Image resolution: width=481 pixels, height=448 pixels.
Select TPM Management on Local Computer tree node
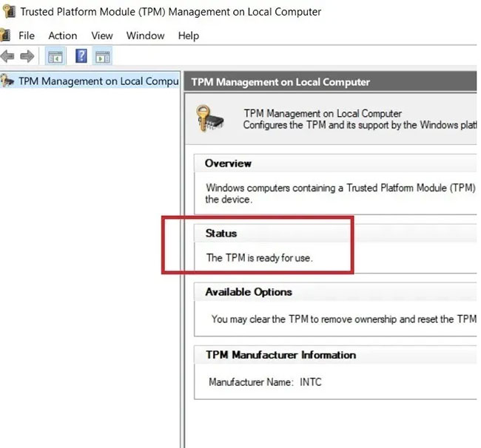click(90, 81)
